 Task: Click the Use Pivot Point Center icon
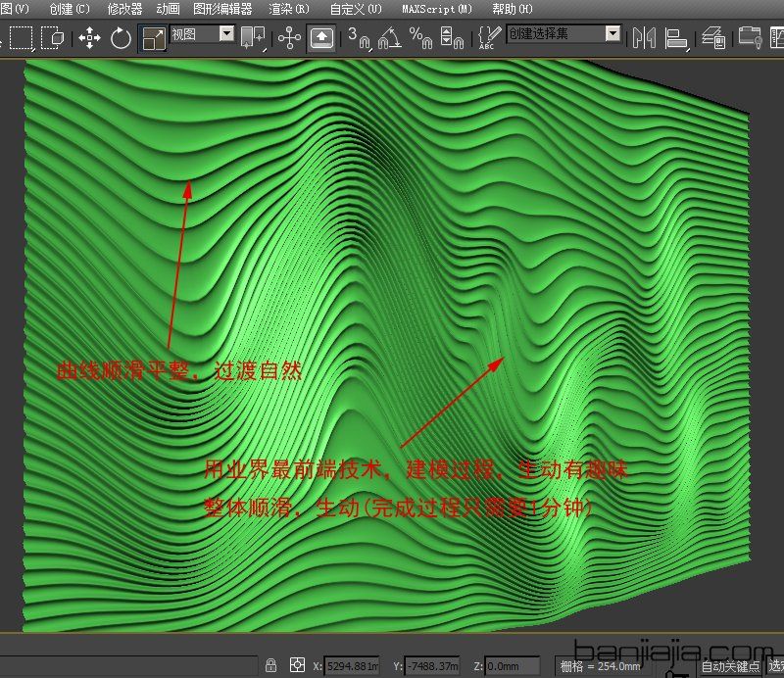[253, 38]
